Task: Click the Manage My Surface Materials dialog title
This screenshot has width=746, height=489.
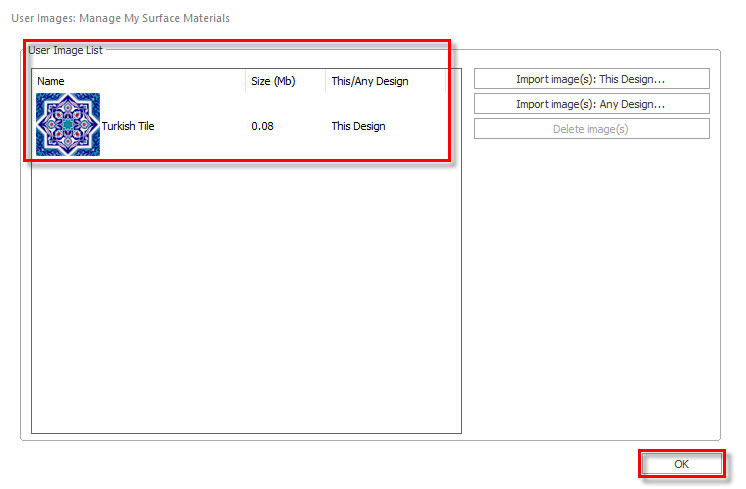Action: (x=120, y=18)
